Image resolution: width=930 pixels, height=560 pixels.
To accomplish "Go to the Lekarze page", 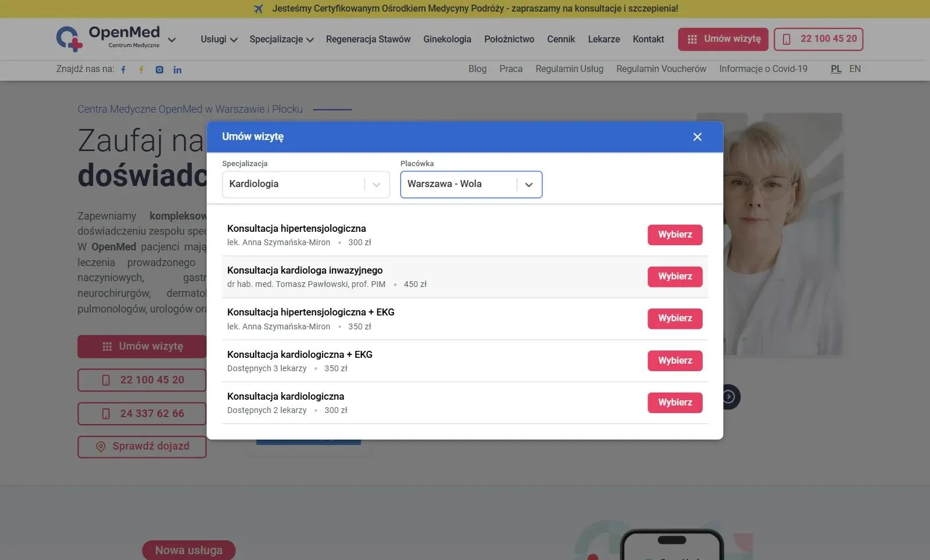I will [604, 39].
